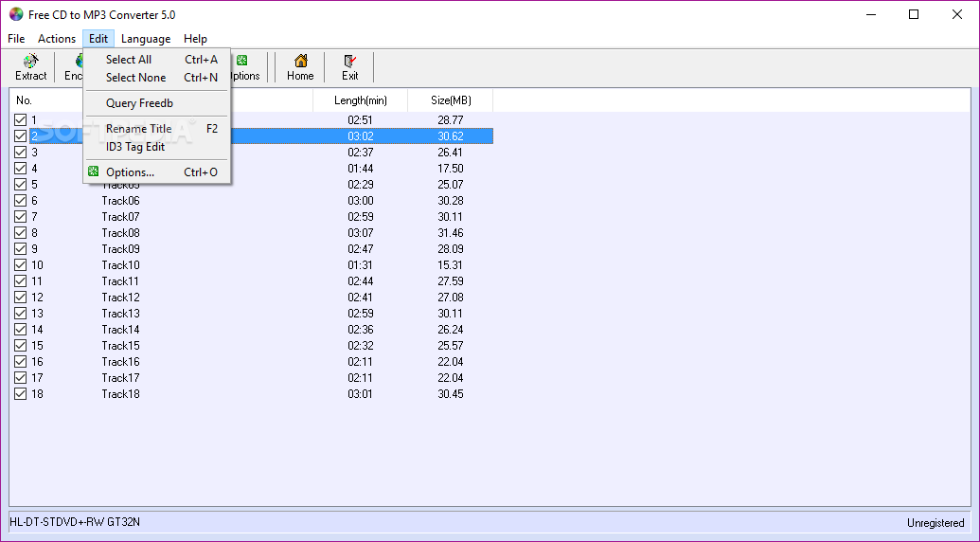Toggle the checkbox for track 3

[21, 152]
